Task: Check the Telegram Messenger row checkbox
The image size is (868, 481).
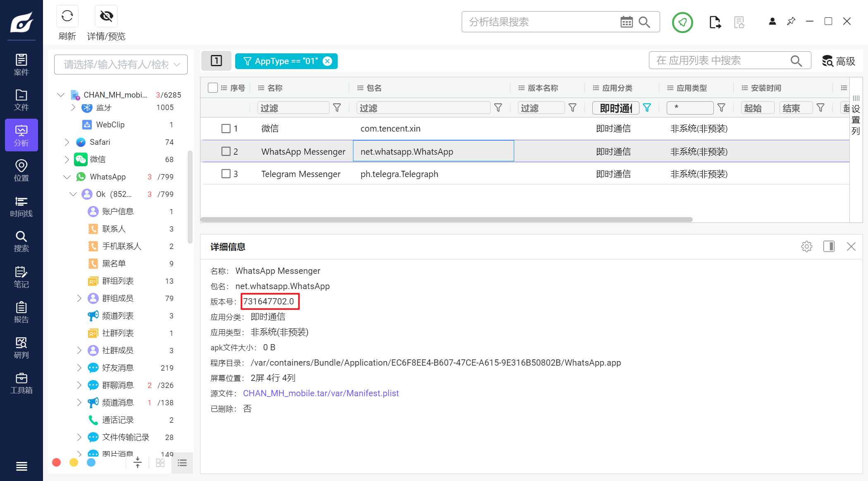Action: pos(226,174)
